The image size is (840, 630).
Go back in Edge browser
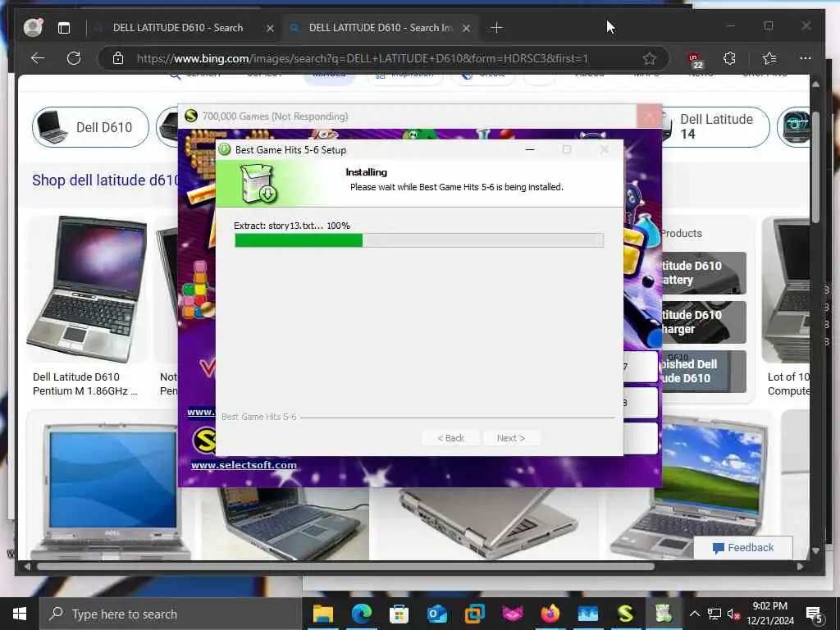coord(38,58)
